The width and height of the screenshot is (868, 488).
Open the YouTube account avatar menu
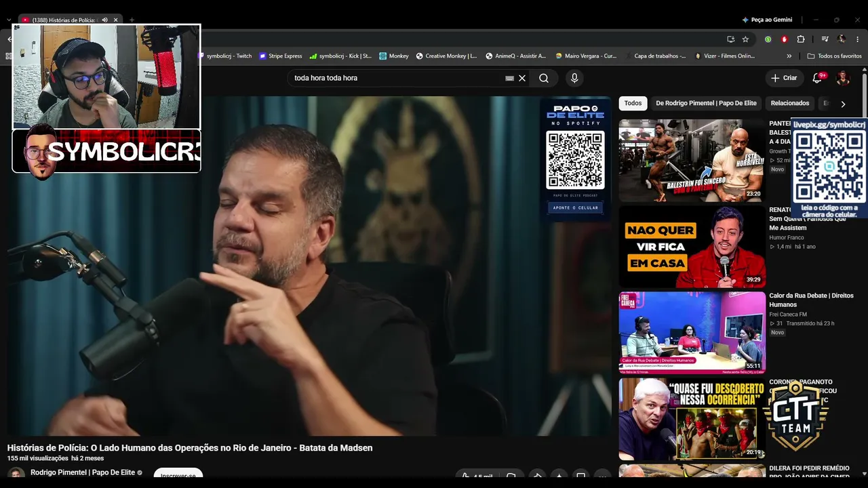pos(843,78)
